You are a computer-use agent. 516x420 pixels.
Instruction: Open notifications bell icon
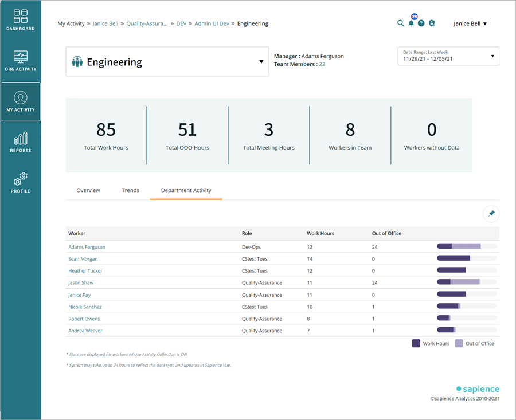pos(411,23)
